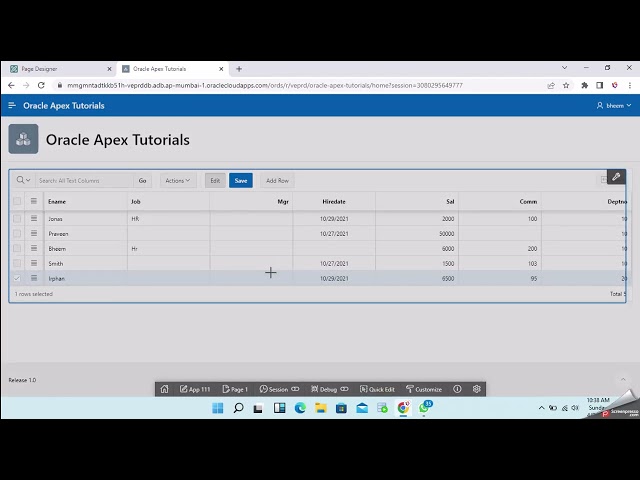Click the 50000 salary cell
The image size is (640, 480).
pos(417,234)
